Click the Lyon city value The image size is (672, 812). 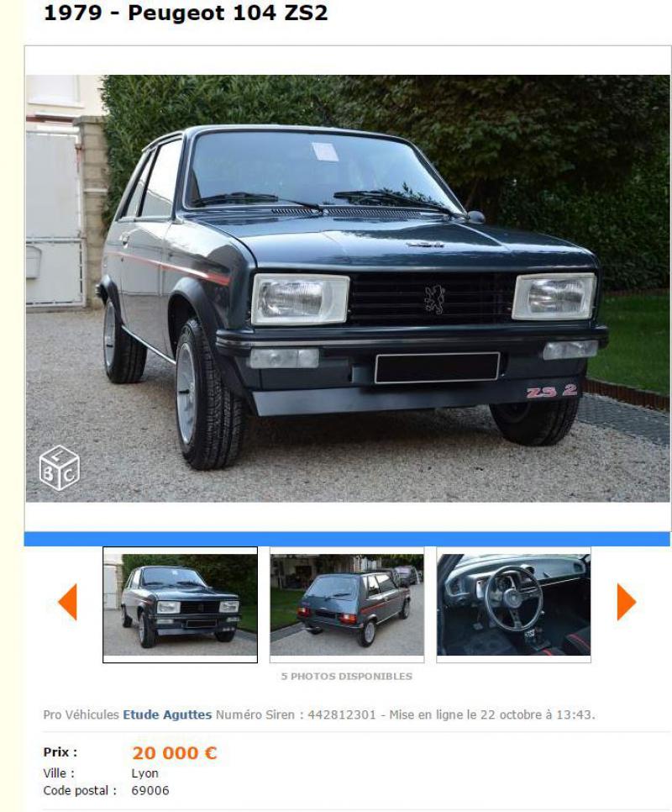pos(144,773)
